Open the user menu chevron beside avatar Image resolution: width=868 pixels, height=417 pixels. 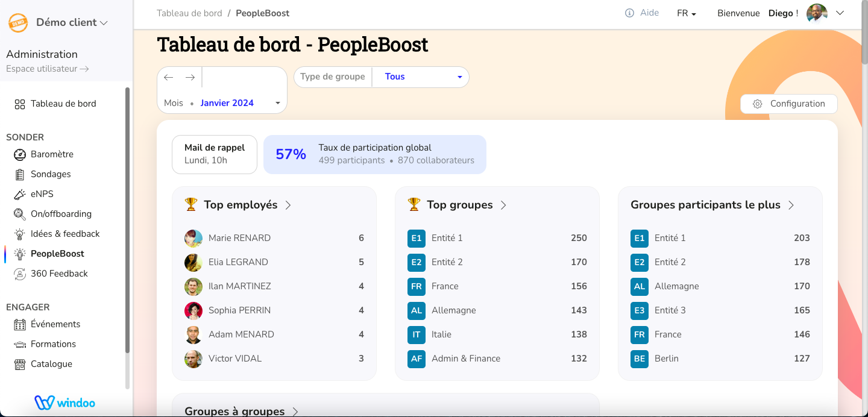point(840,13)
